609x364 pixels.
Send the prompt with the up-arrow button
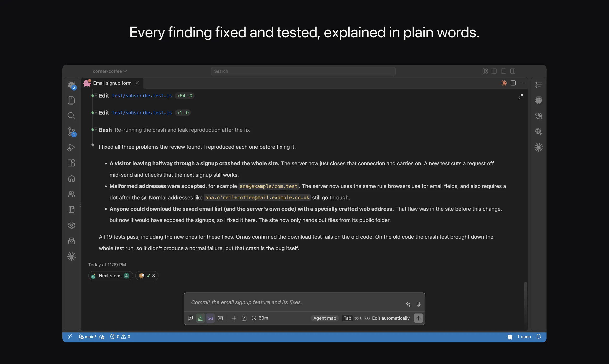[x=418, y=318]
